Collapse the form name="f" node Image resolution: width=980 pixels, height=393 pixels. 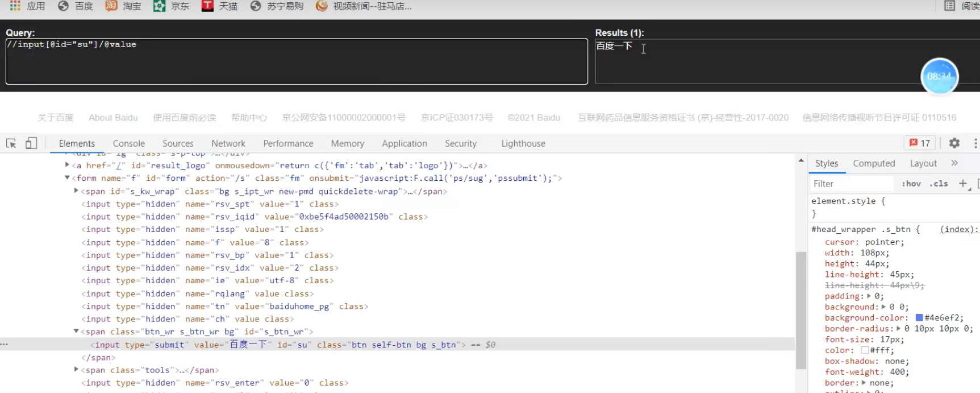tap(67, 178)
